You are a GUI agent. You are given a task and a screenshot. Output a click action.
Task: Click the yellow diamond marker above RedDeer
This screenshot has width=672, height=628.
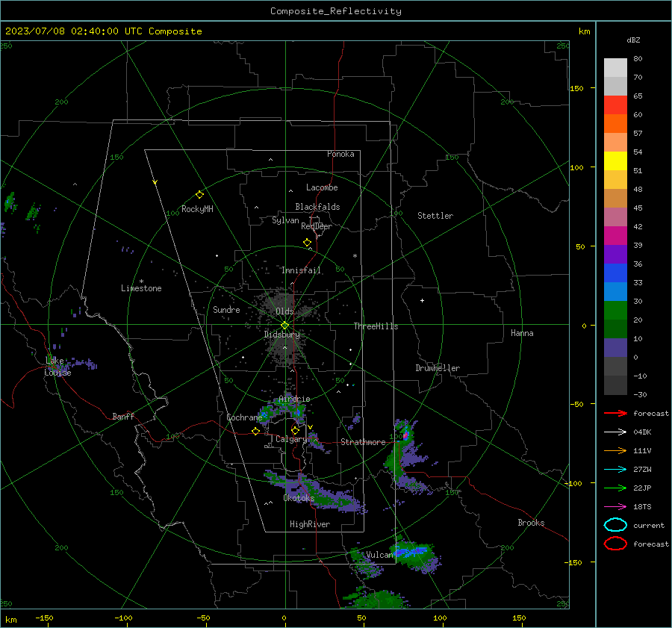tap(307, 243)
